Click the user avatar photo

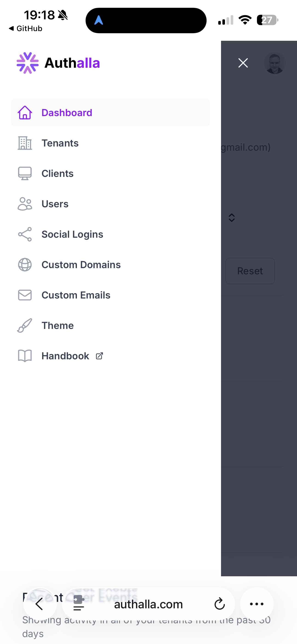point(275,63)
